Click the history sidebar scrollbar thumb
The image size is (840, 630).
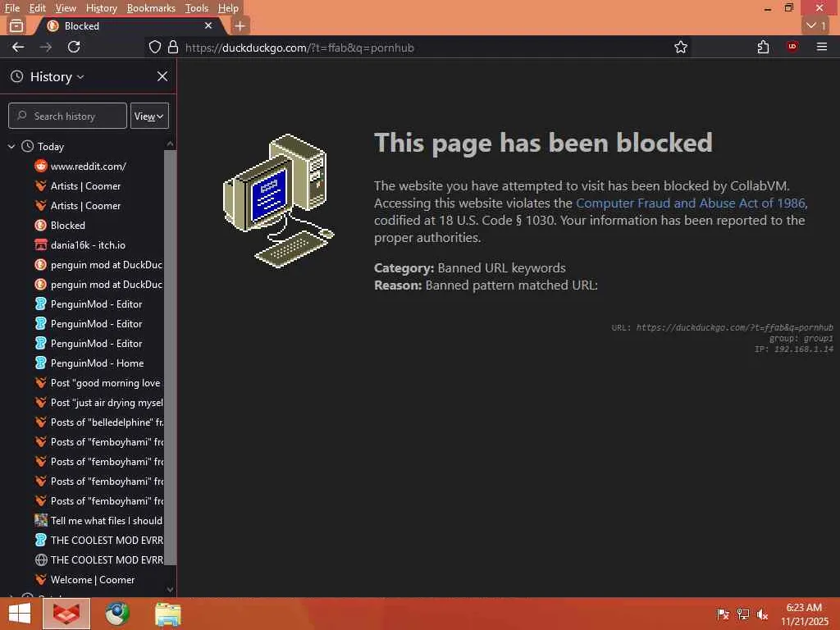[x=170, y=358]
